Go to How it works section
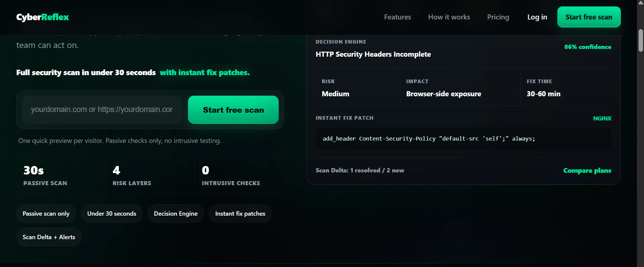Screen dimensions: 644x267 click(x=449, y=17)
